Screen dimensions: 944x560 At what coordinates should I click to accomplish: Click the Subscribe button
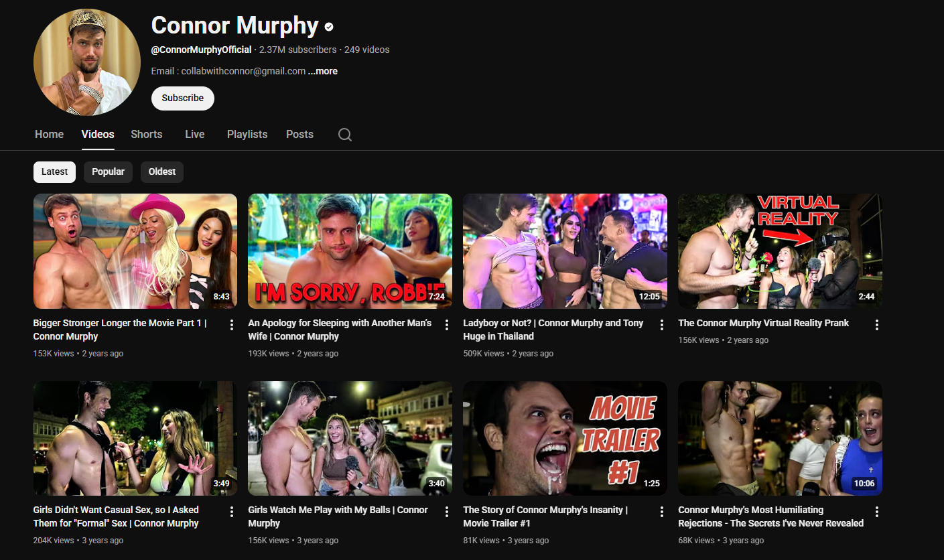click(x=182, y=98)
